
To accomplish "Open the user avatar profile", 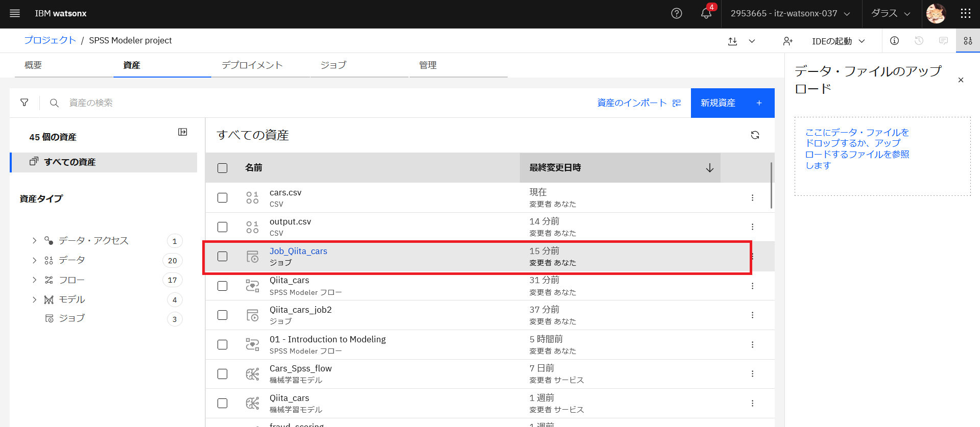I will click(x=936, y=14).
